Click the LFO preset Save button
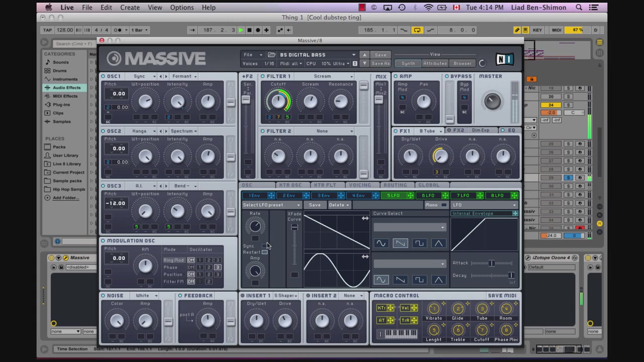This screenshot has width=644, height=362. [314, 205]
